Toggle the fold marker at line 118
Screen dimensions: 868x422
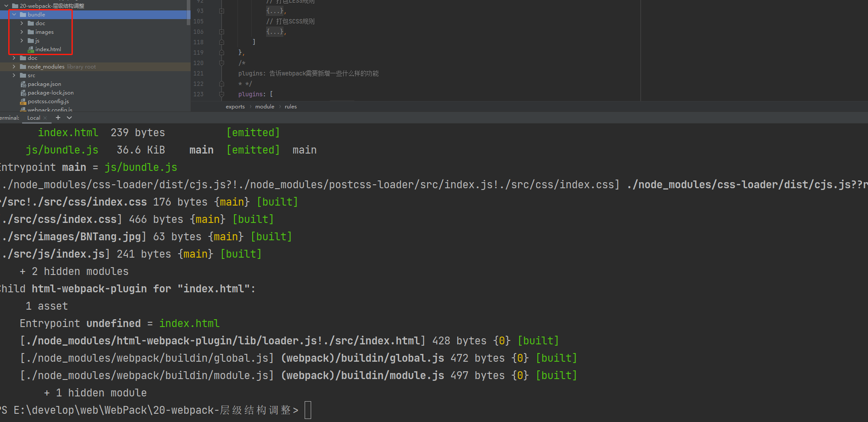coord(221,42)
